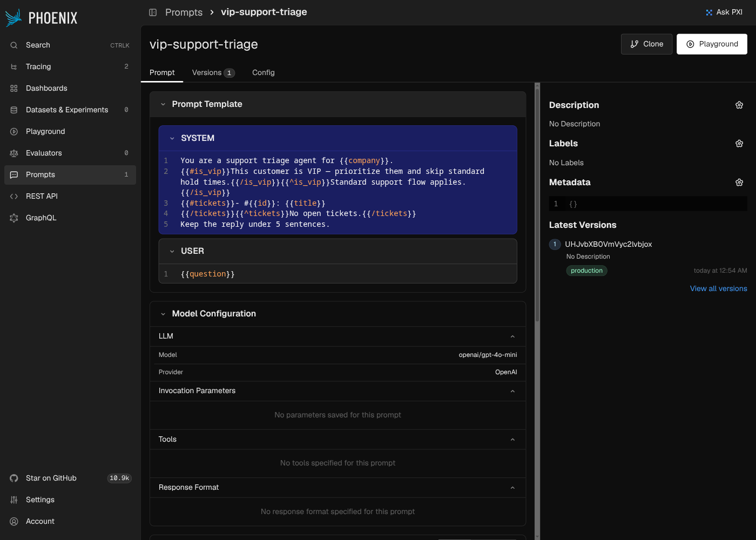Click the OpenAI provider value
This screenshot has width=756, height=540.
click(x=506, y=373)
